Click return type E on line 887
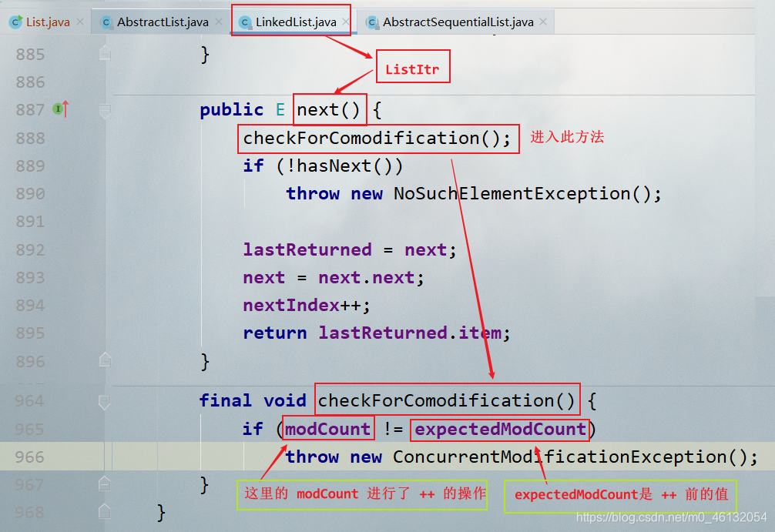Screen dimensions: 775x532 (x=280, y=109)
